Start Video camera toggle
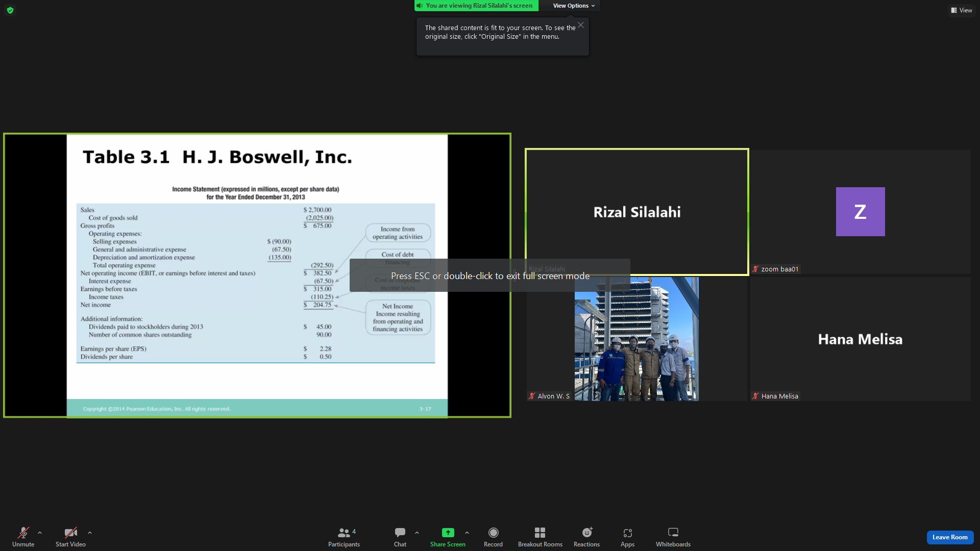Image resolution: width=980 pixels, height=551 pixels. pos(70,537)
